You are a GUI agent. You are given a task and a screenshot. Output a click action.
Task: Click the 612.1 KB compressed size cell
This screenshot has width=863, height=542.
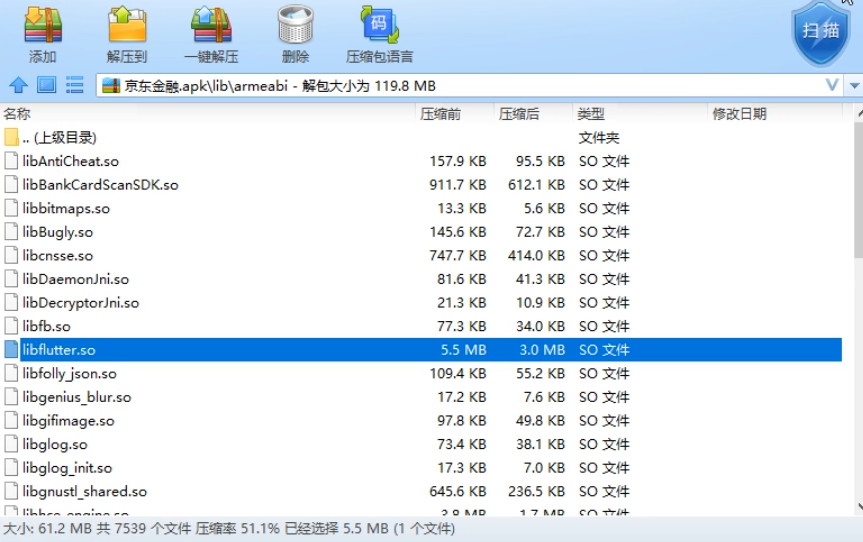coord(536,185)
